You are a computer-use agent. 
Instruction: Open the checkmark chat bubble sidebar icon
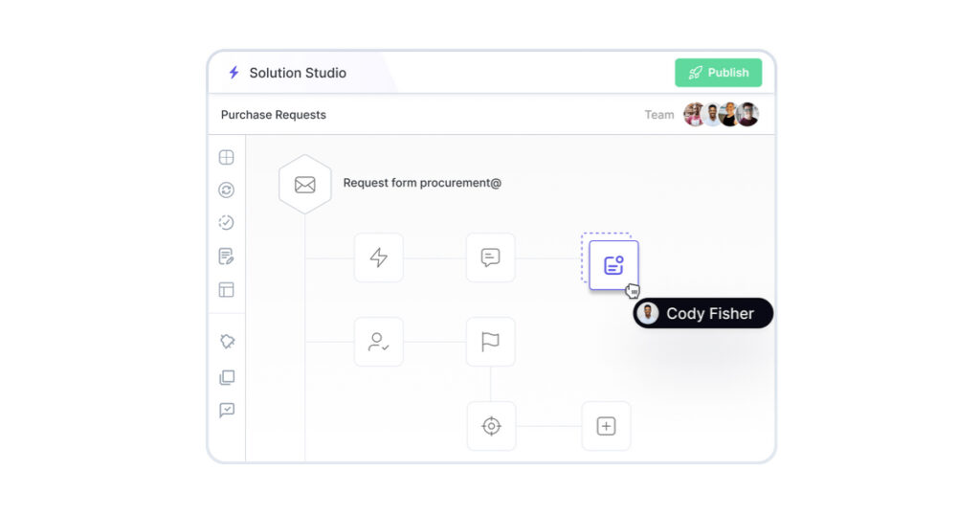pos(227,410)
